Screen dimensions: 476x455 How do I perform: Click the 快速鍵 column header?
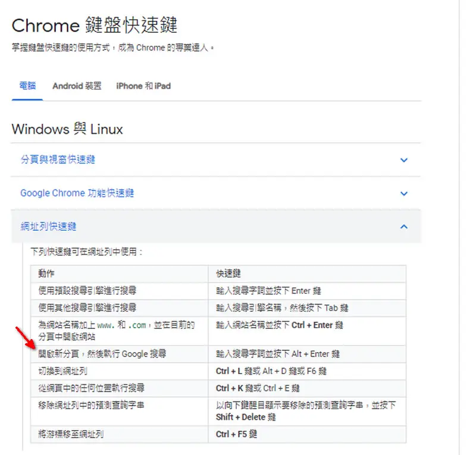(x=307, y=274)
